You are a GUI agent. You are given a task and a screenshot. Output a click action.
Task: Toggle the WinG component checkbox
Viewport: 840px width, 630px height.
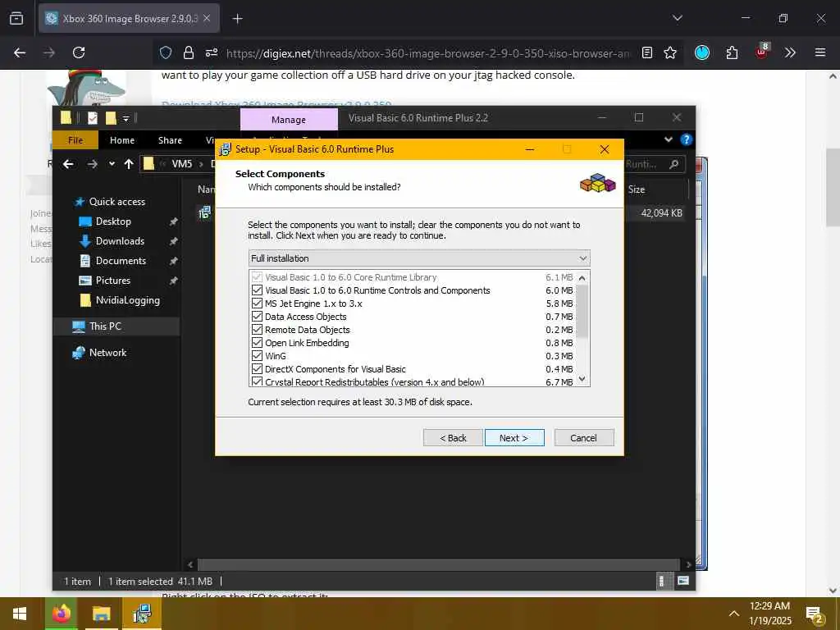tap(257, 356)
